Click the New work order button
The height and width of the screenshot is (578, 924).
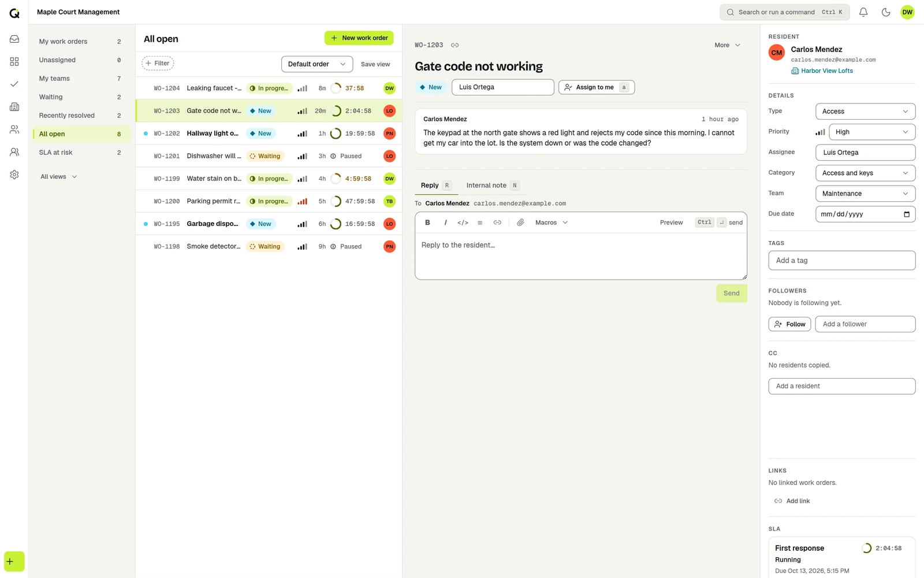pos(359,38)
